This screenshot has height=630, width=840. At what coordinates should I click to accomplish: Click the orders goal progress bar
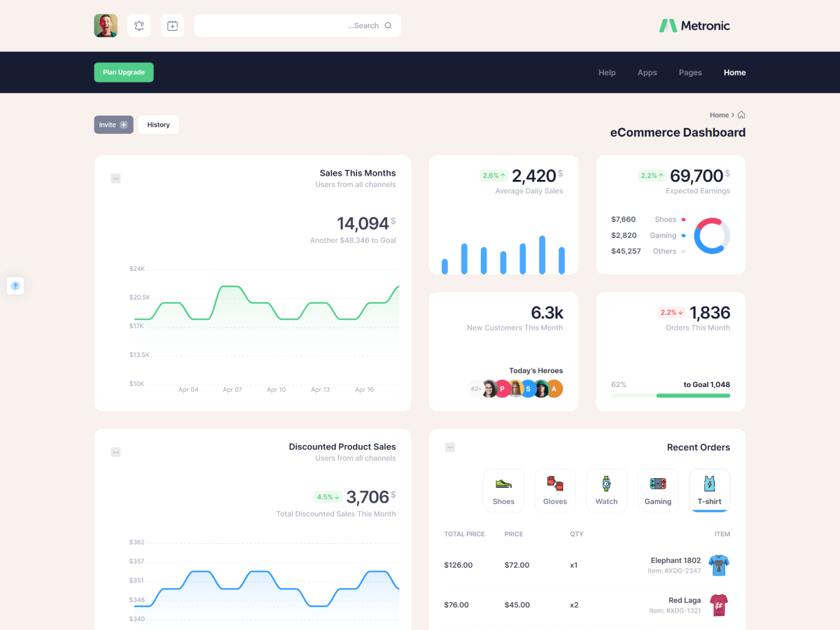pyautogui.click(x=670, y=395)
